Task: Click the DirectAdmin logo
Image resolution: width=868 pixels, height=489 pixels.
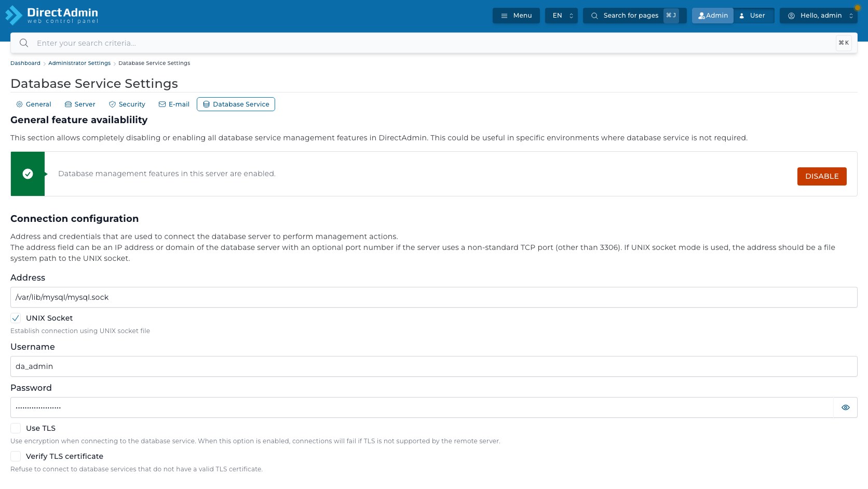Action: pos(51,15)
